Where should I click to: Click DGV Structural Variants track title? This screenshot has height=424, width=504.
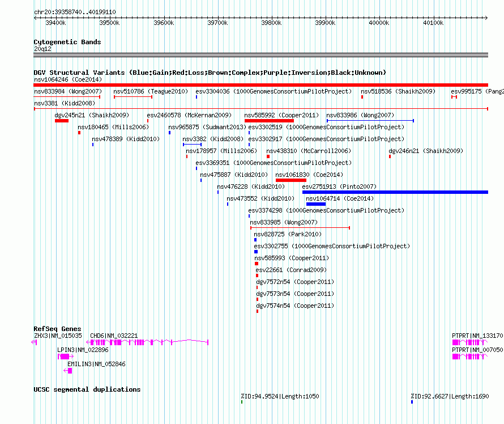click(x=210, y=73)
